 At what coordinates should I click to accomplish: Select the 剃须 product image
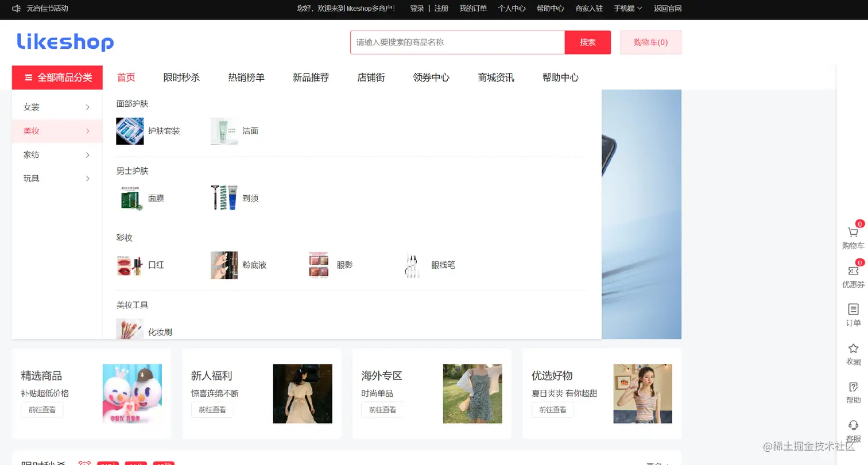click(x=224, y=198)
